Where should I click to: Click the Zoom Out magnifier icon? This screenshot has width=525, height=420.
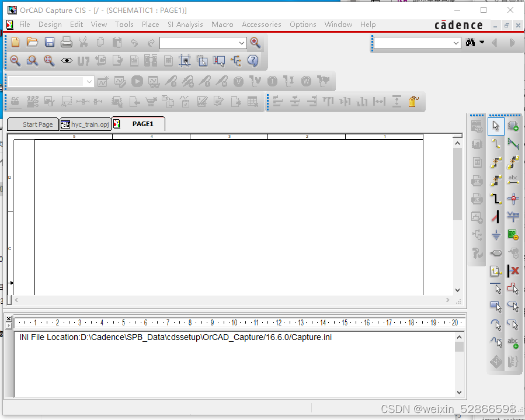click(x=15, y=61)
